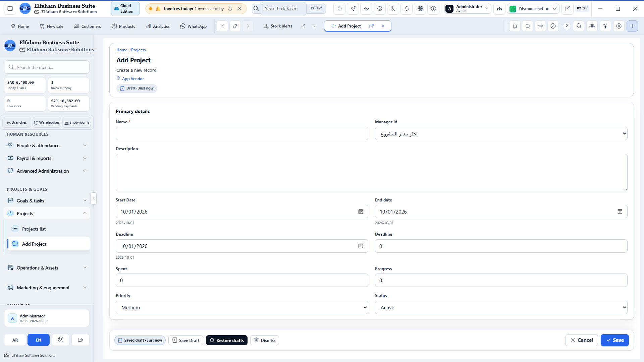
Task: Toggle theme button in sidebar footer
Action: coord(60,340)
